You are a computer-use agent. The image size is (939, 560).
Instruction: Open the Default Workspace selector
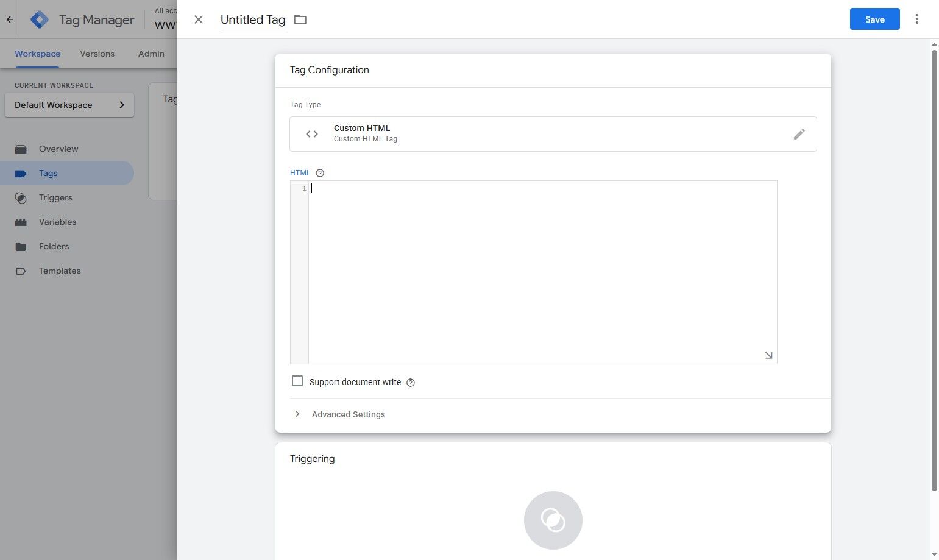[69, 105]
